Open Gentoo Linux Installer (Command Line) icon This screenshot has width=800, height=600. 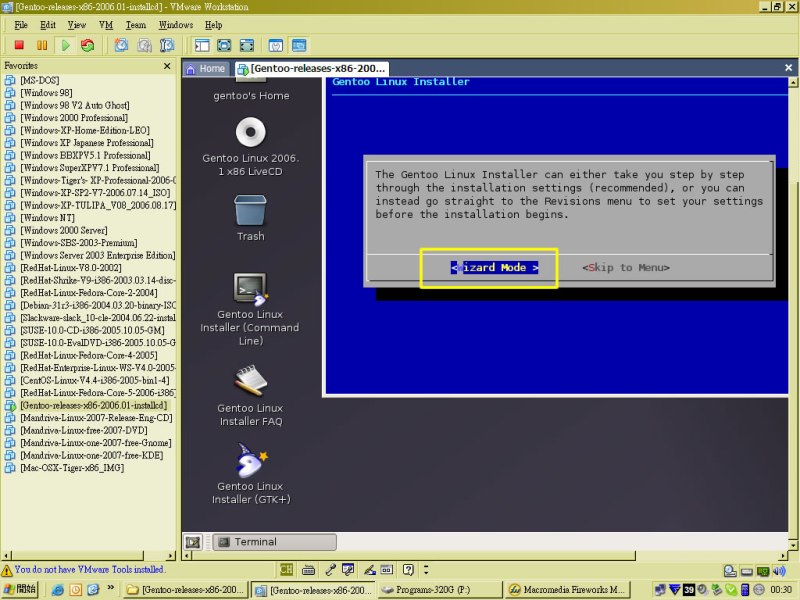click(250, 309)
